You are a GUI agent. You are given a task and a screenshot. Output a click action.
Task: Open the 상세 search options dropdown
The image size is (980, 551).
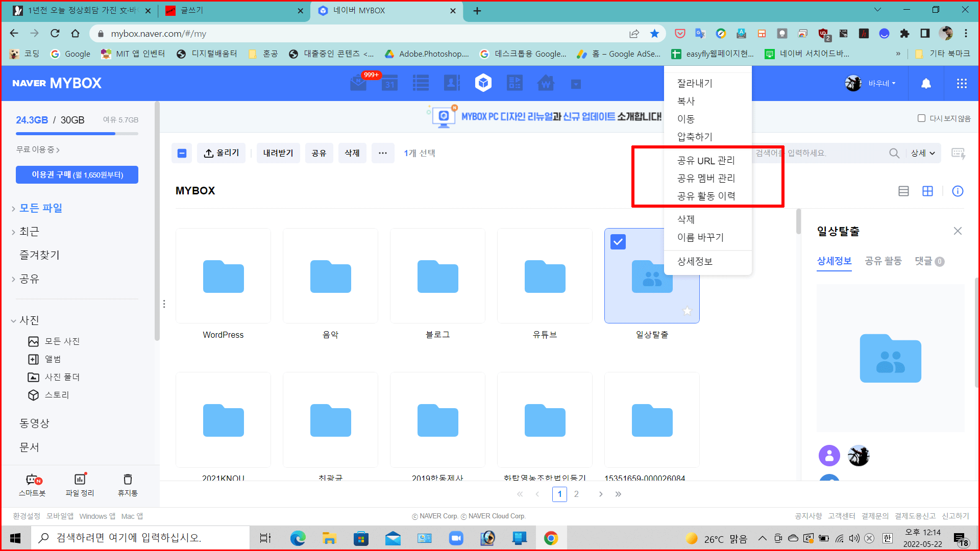click(x=923, y=153)
